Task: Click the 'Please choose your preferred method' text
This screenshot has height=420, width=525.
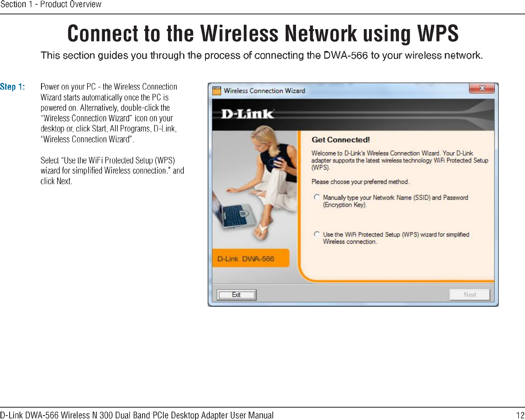Action: click(x=360, y=182)
